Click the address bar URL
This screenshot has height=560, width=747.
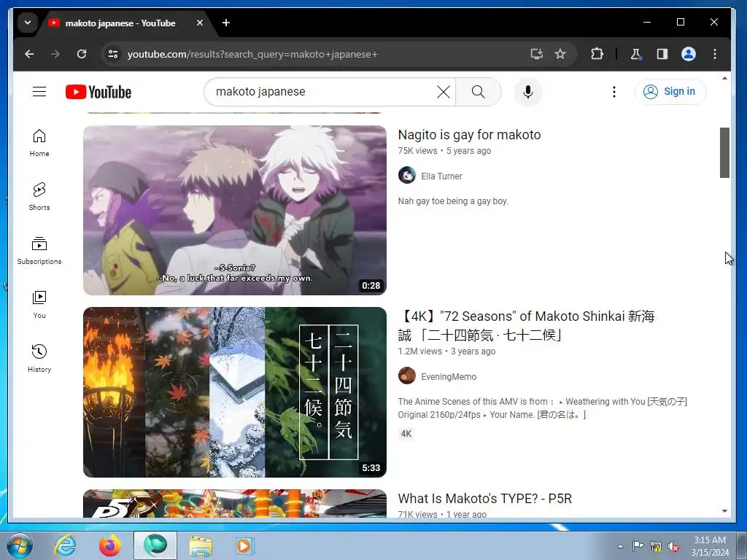pos(252,54)
